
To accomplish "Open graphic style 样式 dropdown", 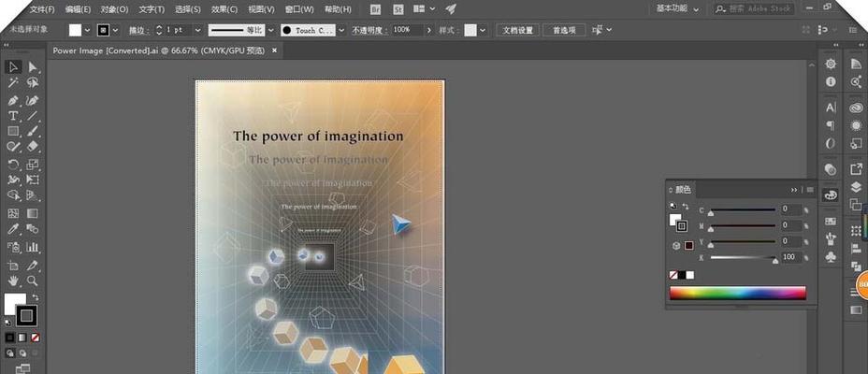I will (484, 30).
